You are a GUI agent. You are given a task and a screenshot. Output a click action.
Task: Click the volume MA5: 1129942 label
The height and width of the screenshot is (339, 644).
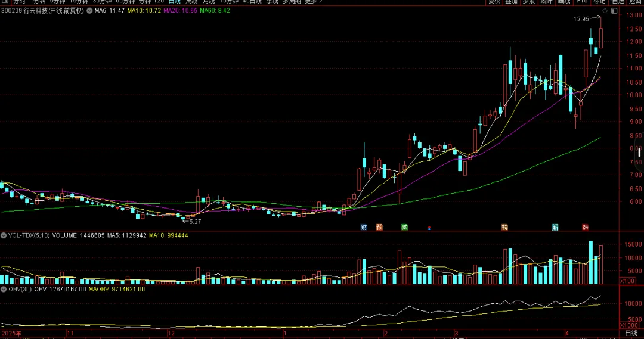pos(126,235)
